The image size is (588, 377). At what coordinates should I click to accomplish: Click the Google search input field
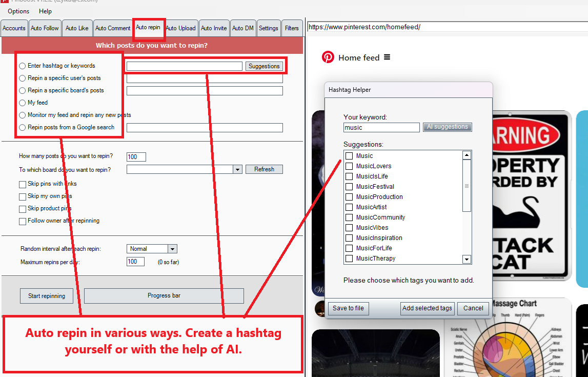(205, 128)
